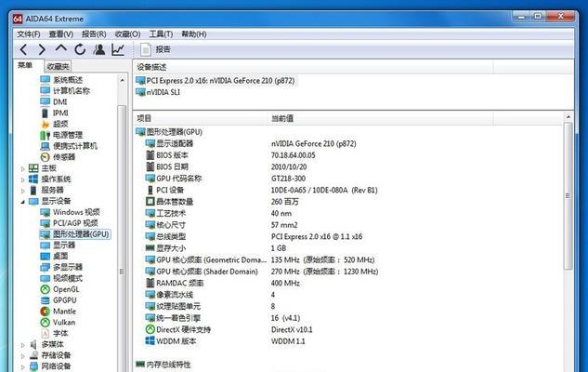Click the 当前值 column header

pyautogui.click(x=381, y=119)
